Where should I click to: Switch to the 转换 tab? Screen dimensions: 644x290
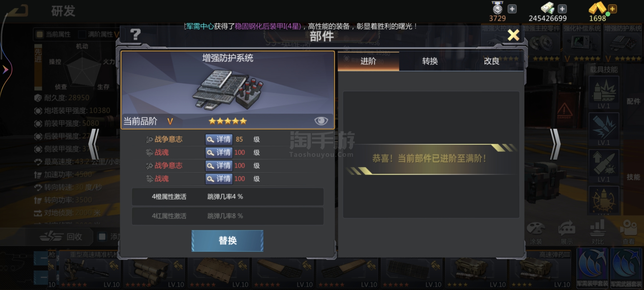430,61
